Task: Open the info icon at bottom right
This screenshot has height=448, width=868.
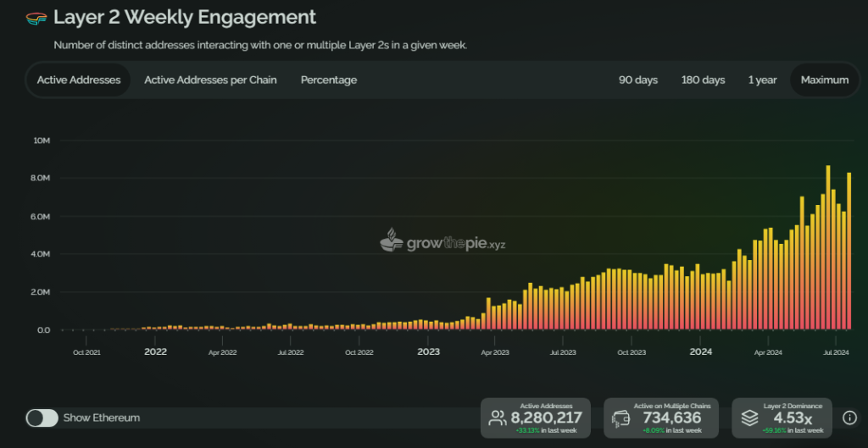Action: click(849, 418)
